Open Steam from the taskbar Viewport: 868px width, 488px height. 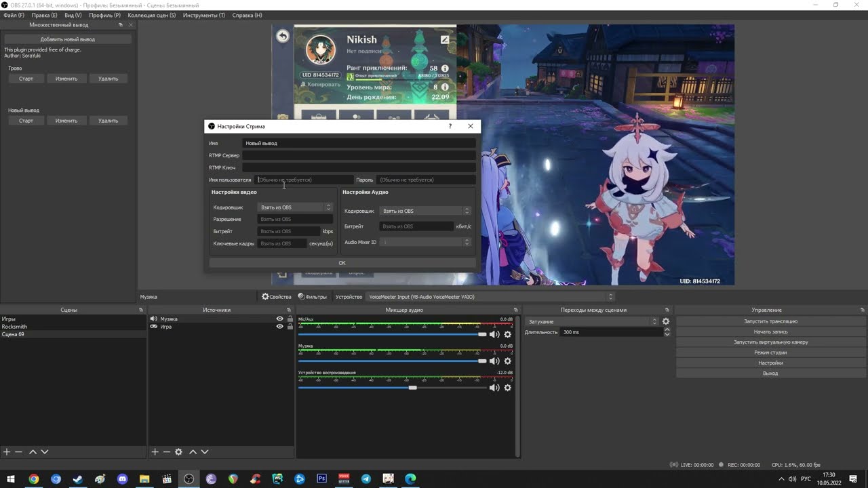[x=78, y=479]
